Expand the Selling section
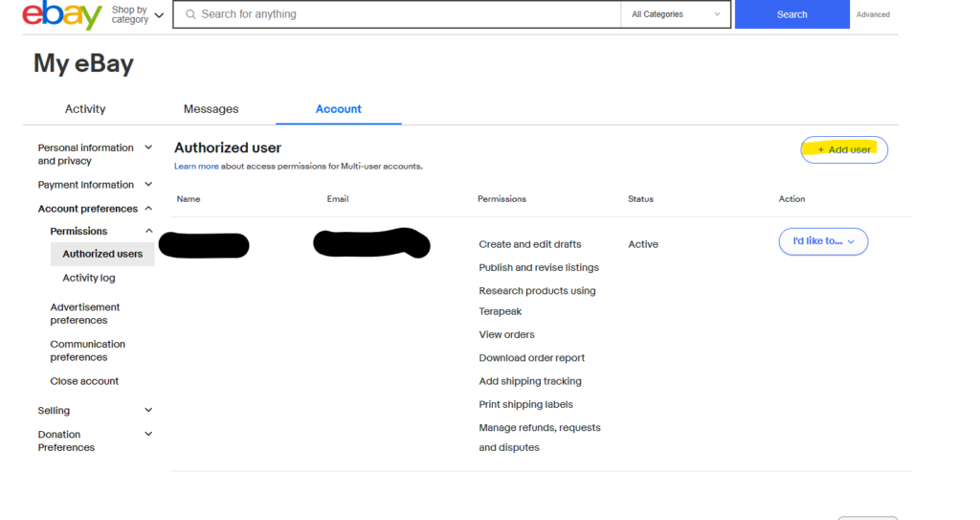980x520 pixels. tap(95, 411)
